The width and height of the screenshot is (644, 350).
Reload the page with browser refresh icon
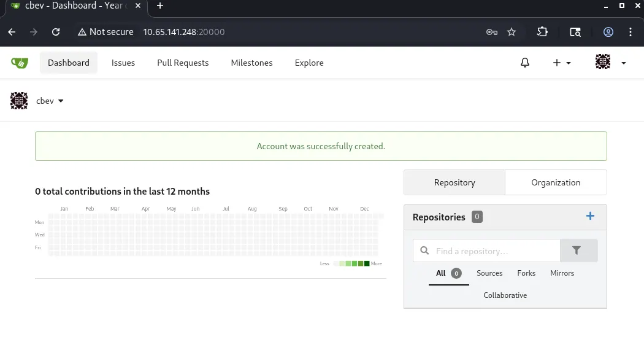tap(56, 32)
